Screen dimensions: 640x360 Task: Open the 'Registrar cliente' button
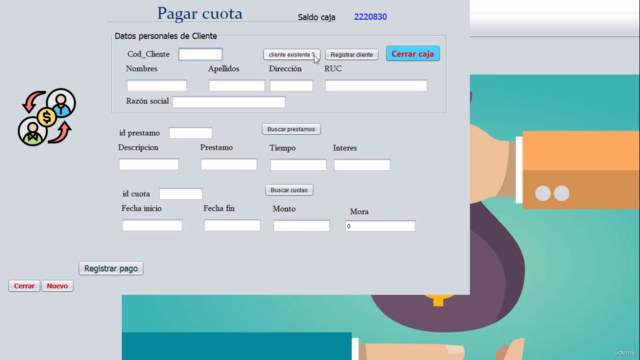click(x=351, y=54)
